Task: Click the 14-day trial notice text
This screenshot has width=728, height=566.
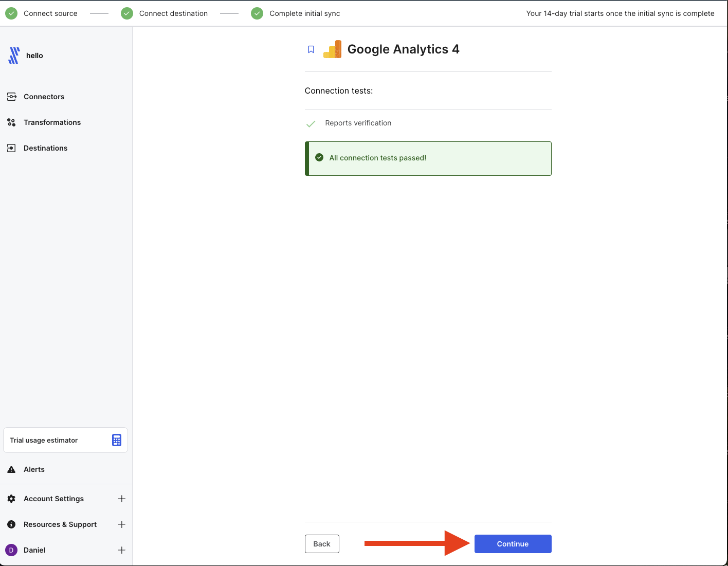Action: [x=620, y=13]
